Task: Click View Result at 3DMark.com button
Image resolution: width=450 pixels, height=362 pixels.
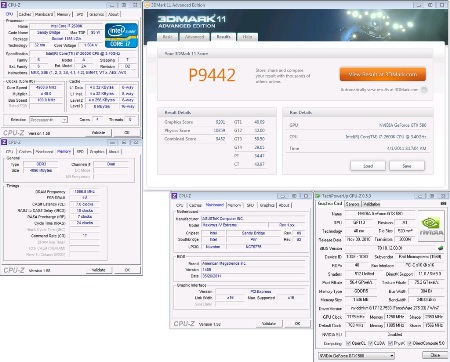Action: point(383,74)
